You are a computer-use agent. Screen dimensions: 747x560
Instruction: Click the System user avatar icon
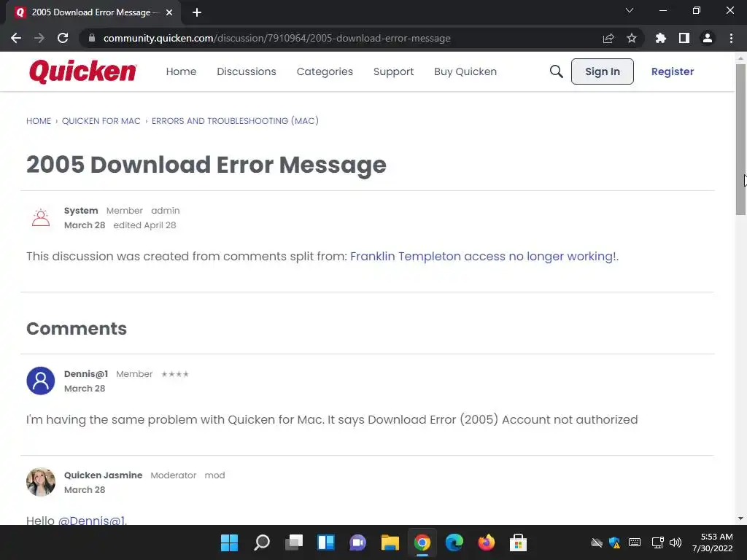(x=41, y=217)
